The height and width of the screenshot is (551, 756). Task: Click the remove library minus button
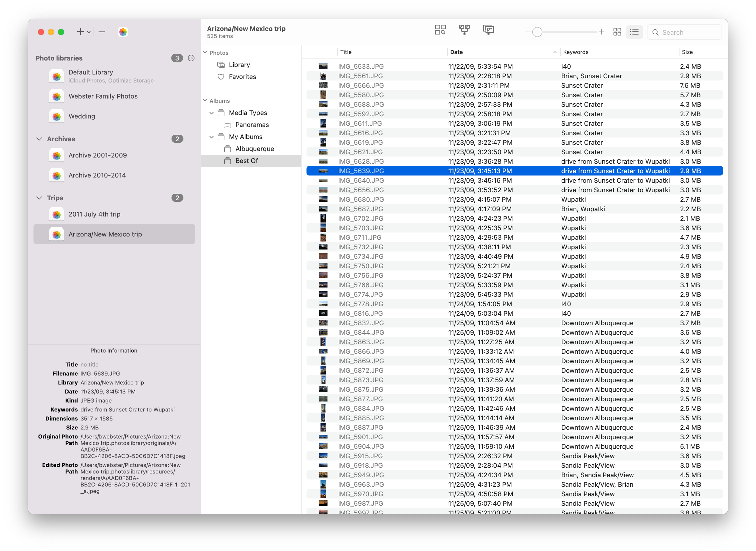102,32
